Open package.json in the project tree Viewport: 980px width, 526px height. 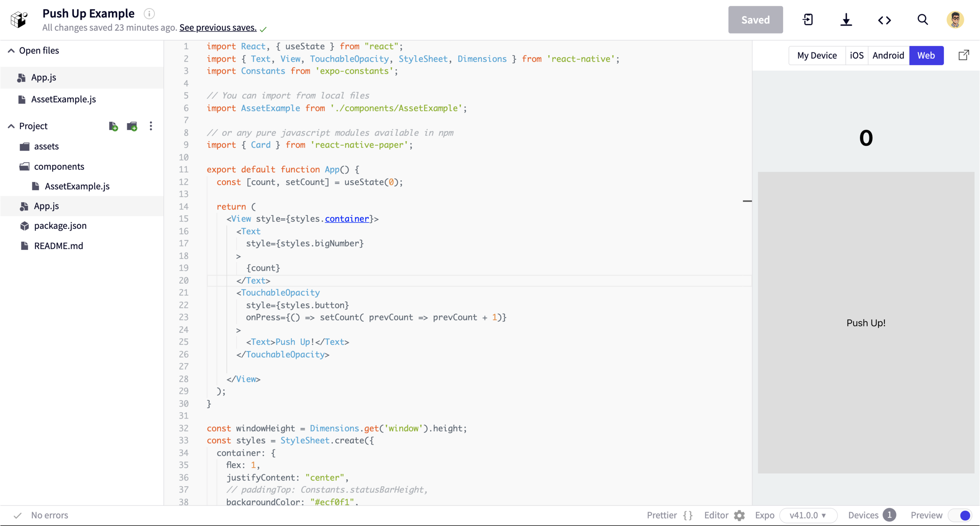(x=60, y=226)
